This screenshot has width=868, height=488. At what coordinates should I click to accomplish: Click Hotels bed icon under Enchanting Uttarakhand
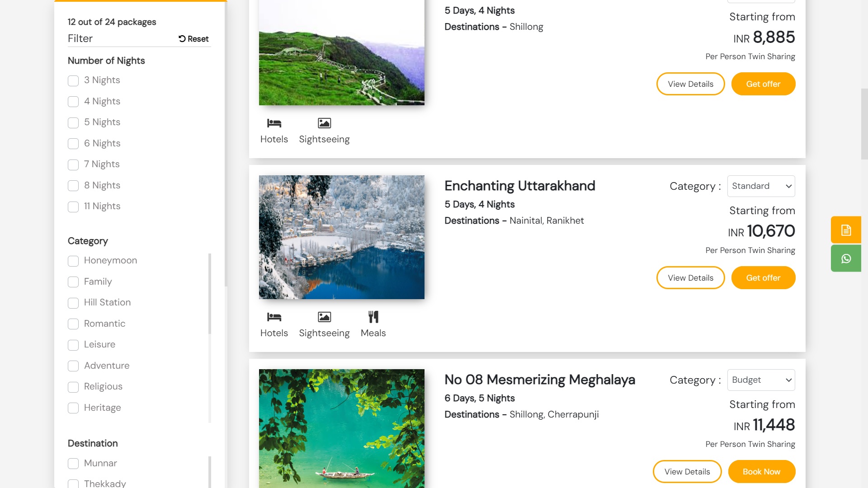[x=274, y=317]
